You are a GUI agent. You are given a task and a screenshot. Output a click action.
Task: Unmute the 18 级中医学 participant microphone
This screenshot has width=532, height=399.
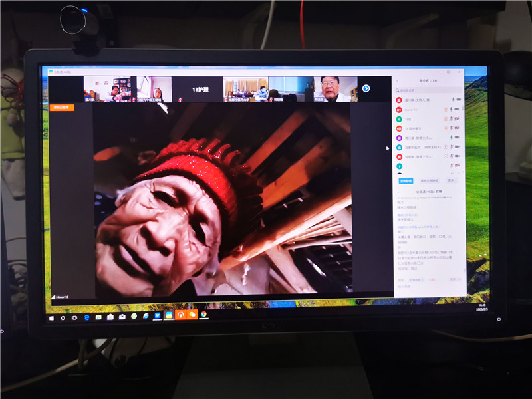coord(452,128)
